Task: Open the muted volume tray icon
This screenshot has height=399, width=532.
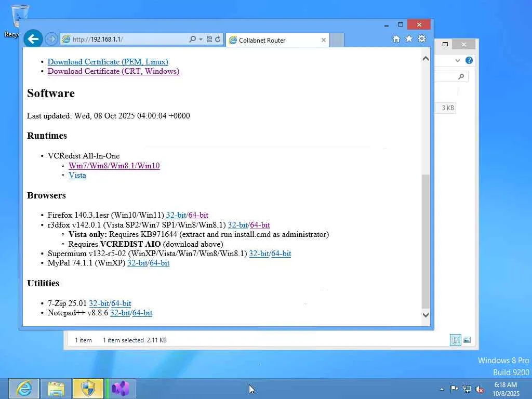Action: (x=480, y=390)
